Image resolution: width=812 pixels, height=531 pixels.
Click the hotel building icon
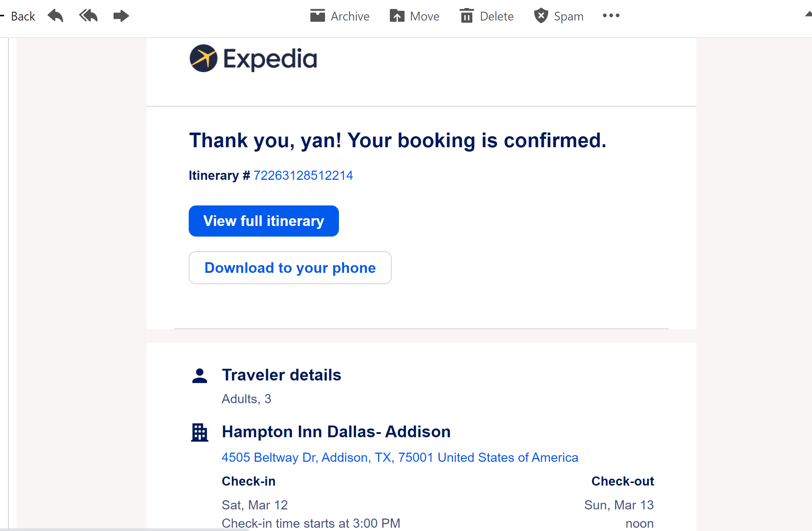click(x=200, y=432)
